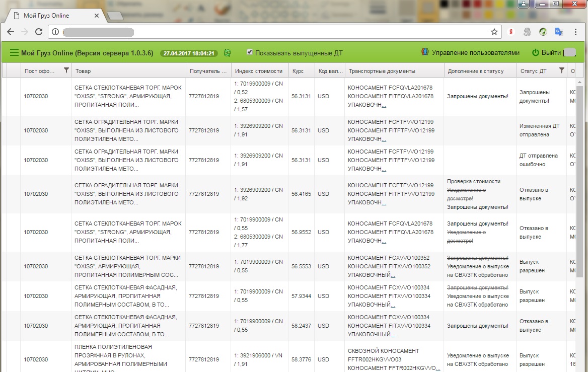Open a new browser tab
The height and width of the screenshot is (372, 588).
(x=115, y=16)
